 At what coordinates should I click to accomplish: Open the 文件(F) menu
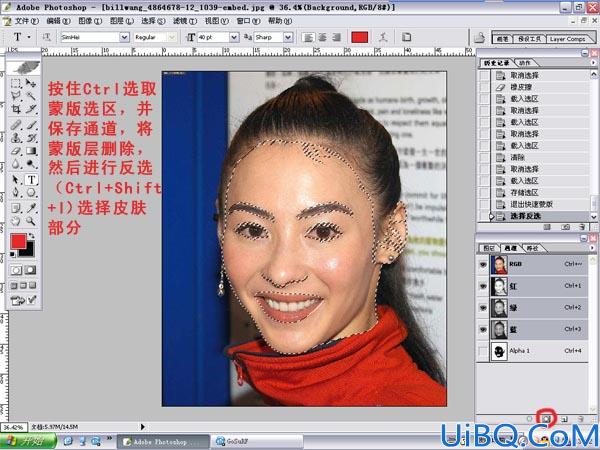point(26,21)
